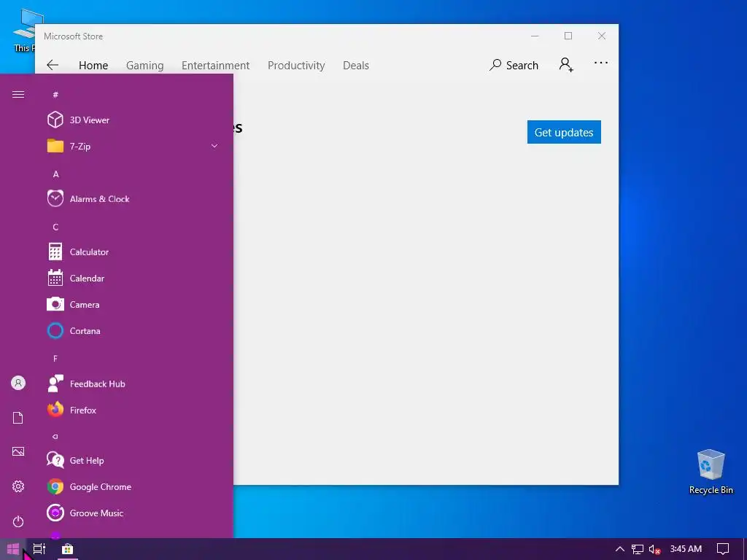This screenshot has width=747, height=560.
Task: Open Cortana from the app list
Action: [133, 330]
